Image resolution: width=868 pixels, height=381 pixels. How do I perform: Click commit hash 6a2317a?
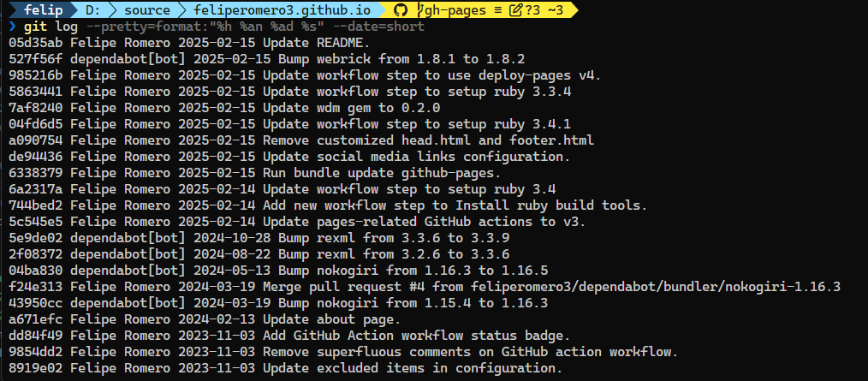[35, 189]
